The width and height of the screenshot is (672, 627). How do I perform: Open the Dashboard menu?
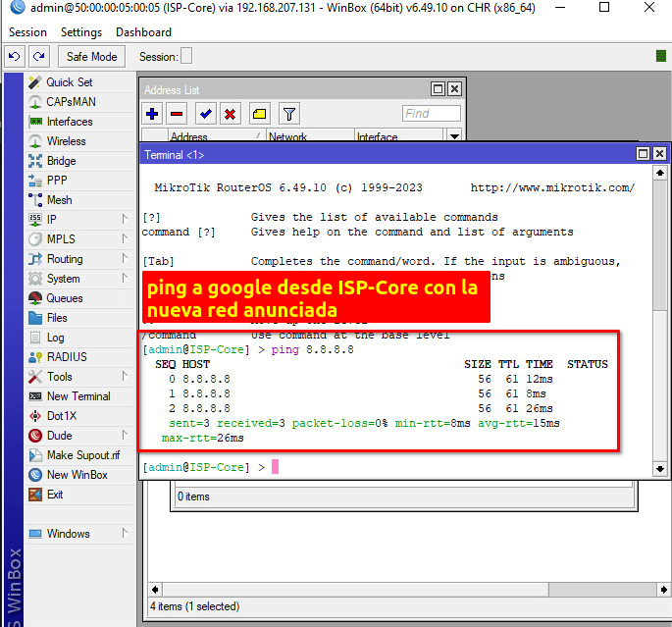pos(143,32)
